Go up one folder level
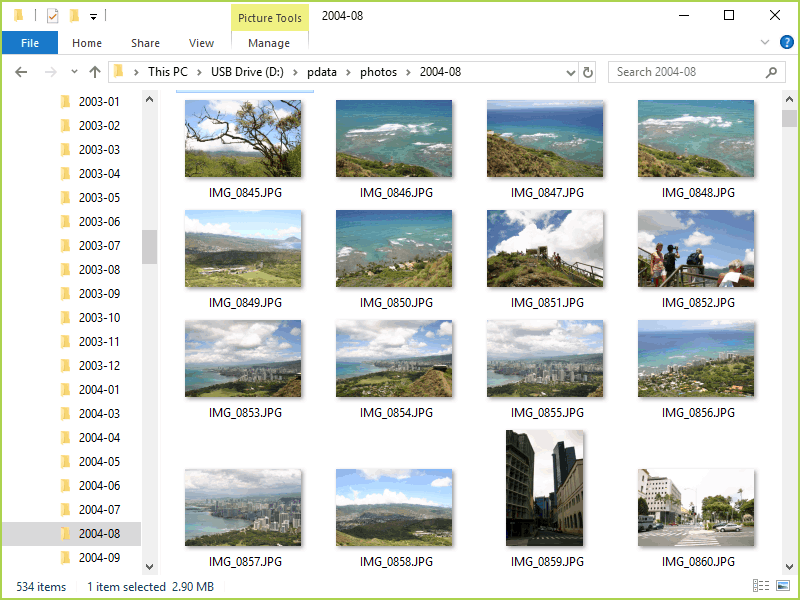Screen dimensions: 800x600 (95, 72)
